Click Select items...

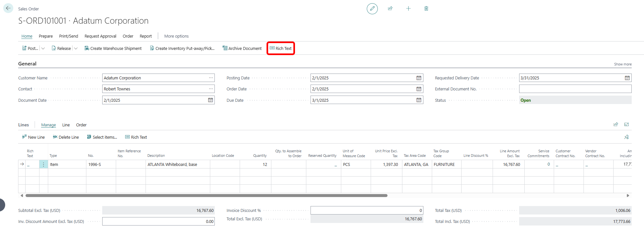pyautogui.click(x=102, y=137)
